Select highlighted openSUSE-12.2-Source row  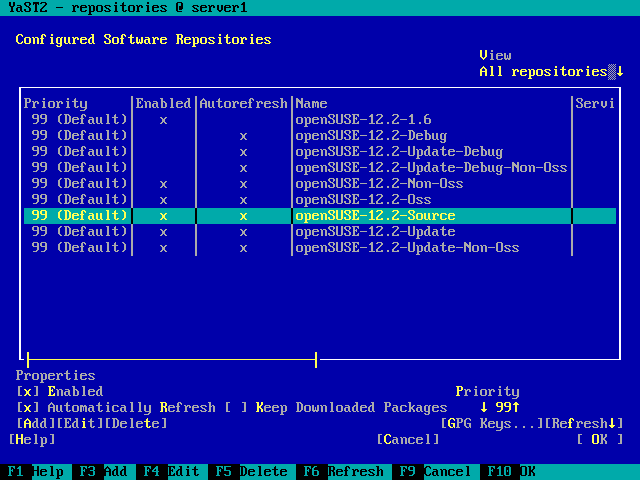click(x=320, y=216)
